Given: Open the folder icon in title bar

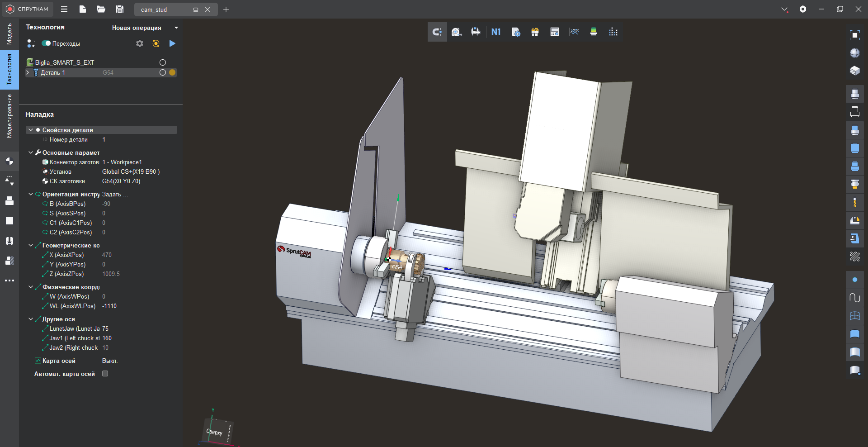Looking at the screenshot, I should click(x=101, y=10).
